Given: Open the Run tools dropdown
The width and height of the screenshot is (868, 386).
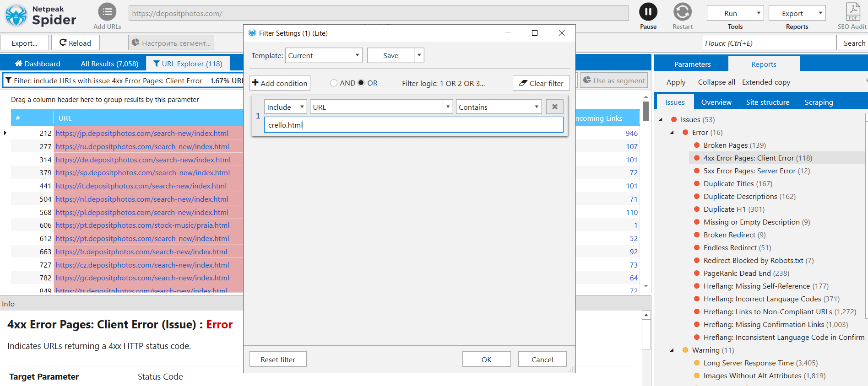Looking at the screenshot, I should (x=735, y=13).
